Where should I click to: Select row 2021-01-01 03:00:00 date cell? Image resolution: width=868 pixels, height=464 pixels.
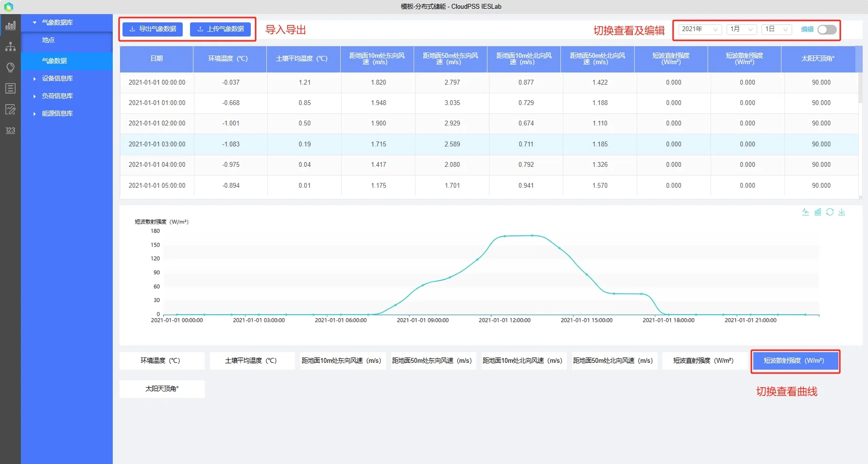click(x=157, y=144)
